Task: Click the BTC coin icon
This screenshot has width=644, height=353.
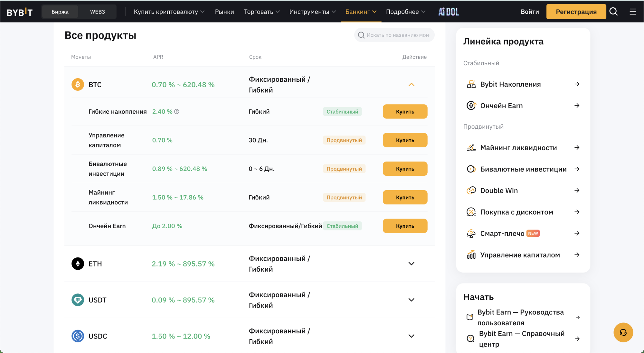Action: (78, 85)
